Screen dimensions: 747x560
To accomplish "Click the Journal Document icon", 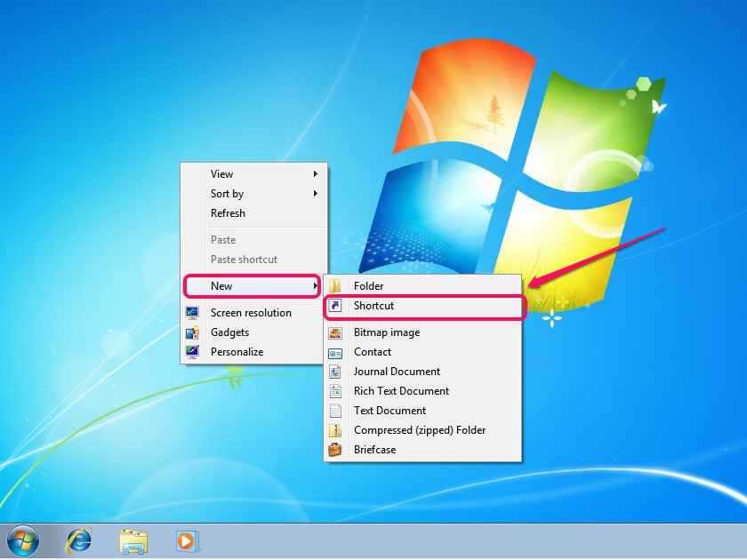I will point(336,371).
